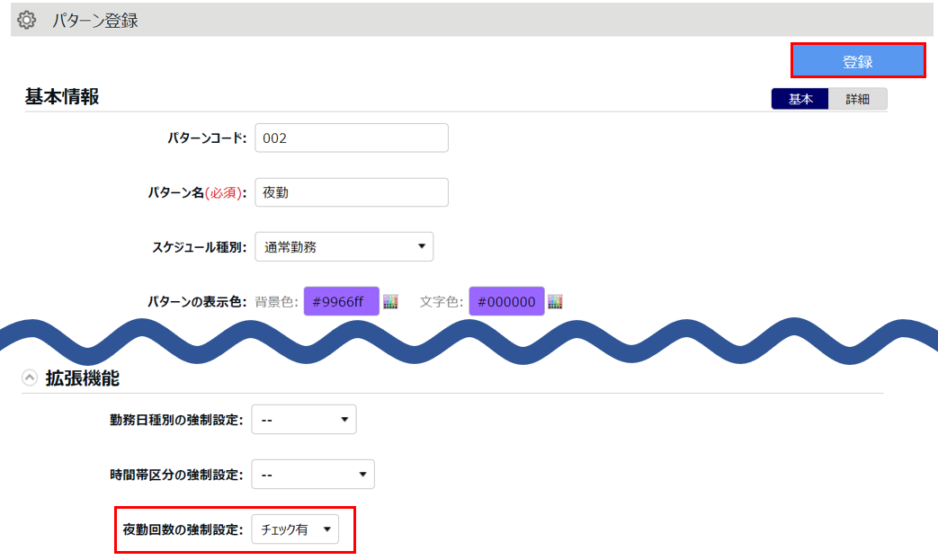Click the パターン名(必須): label
This screenshot has height=560, width=938.
(x=198, y=192)
